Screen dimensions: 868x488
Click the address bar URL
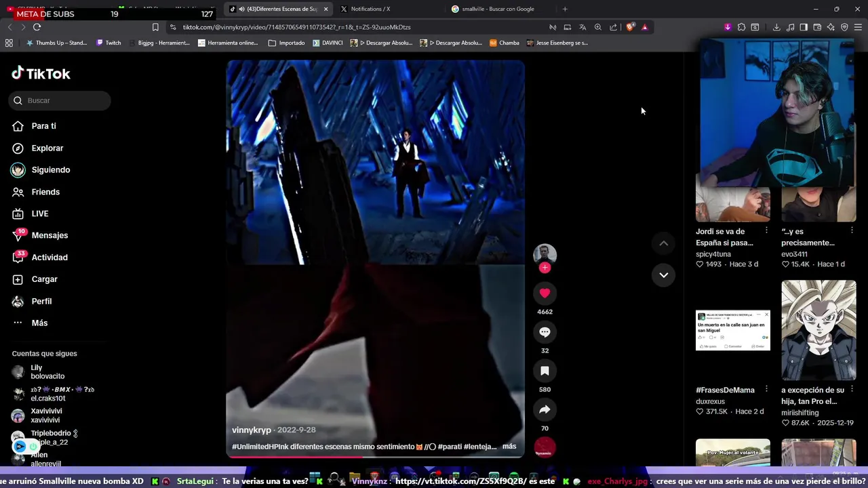click(296, 27)
